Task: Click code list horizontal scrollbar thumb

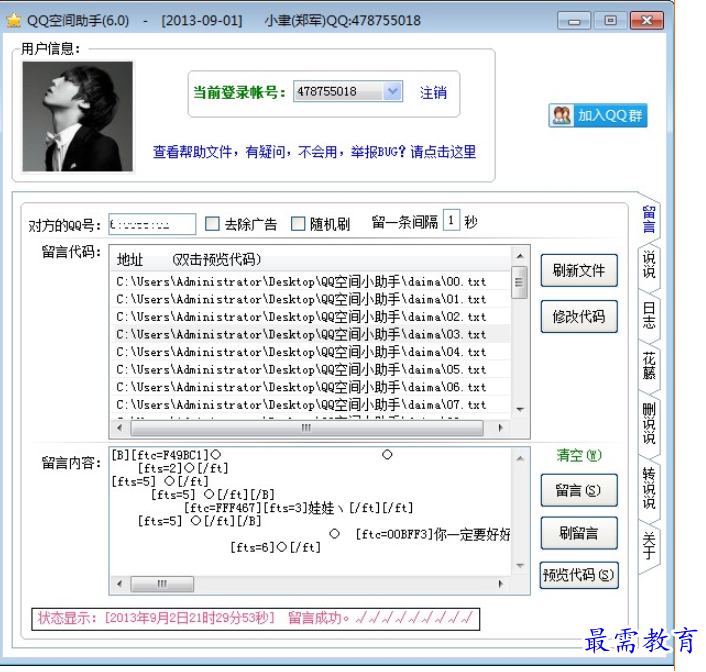Action: tap(307, 428)
